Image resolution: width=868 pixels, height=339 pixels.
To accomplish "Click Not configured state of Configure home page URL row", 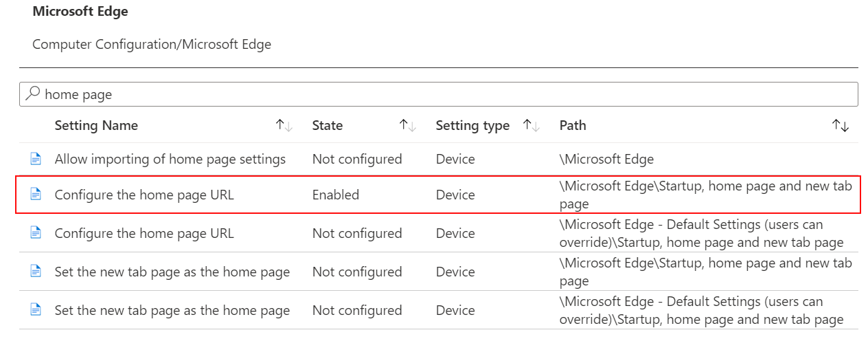I will coord(357,233).
